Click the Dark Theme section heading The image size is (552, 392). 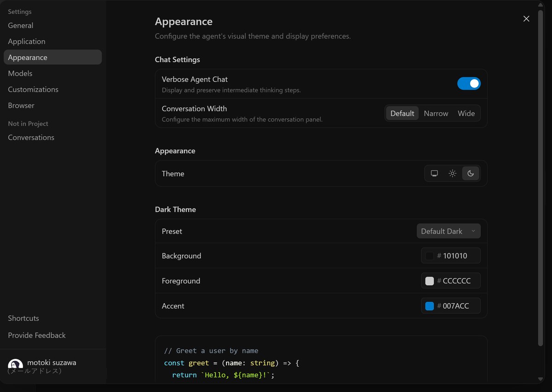[175, 209]
